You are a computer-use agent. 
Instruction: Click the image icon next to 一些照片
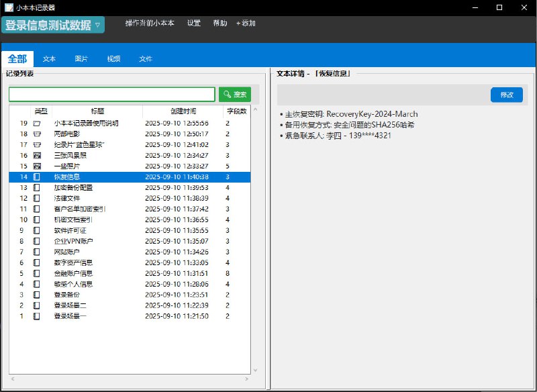tap(37, 166)
